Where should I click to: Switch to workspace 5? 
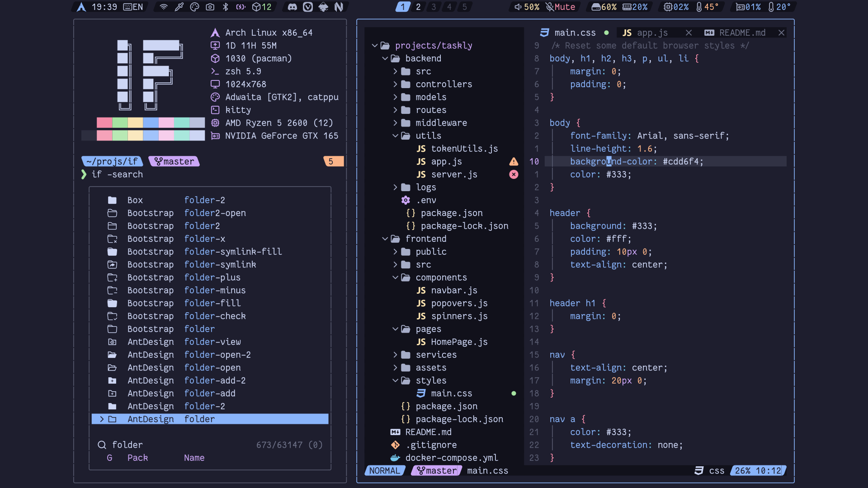(464, 7)
